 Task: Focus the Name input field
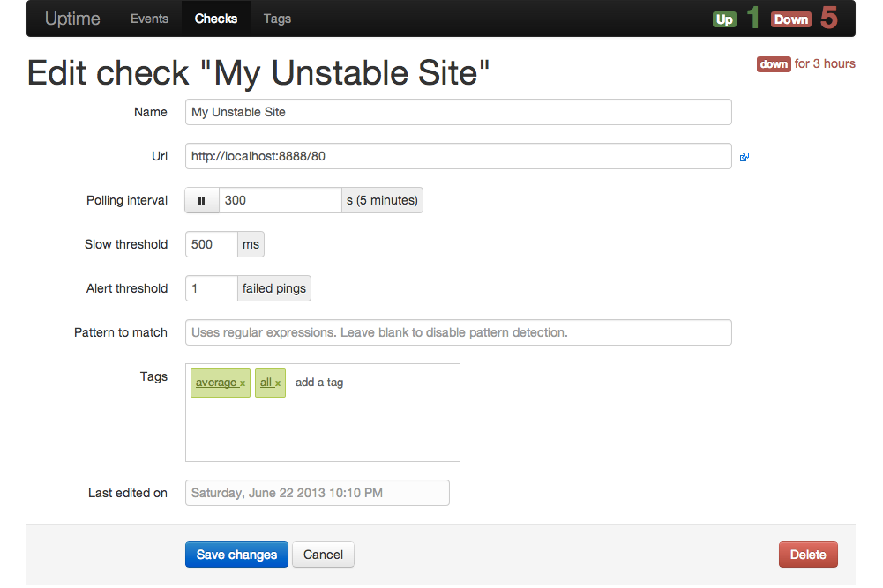[459, 112]
